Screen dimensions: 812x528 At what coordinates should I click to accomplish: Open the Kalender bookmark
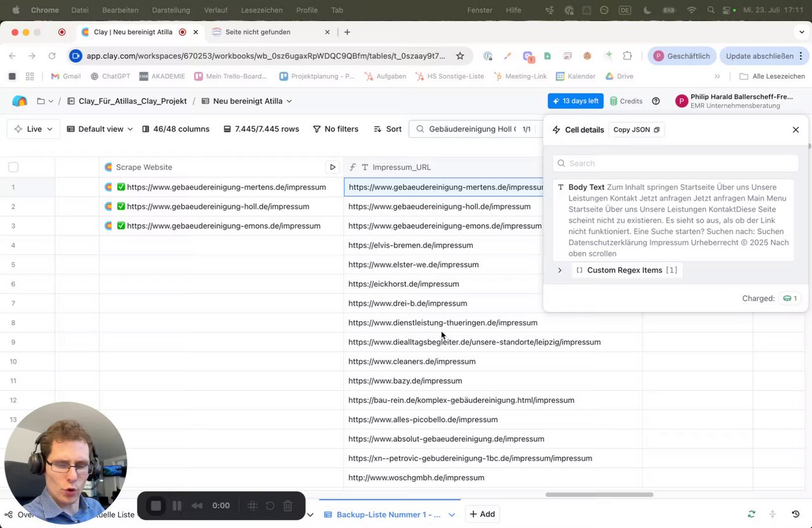click(576, 76)
